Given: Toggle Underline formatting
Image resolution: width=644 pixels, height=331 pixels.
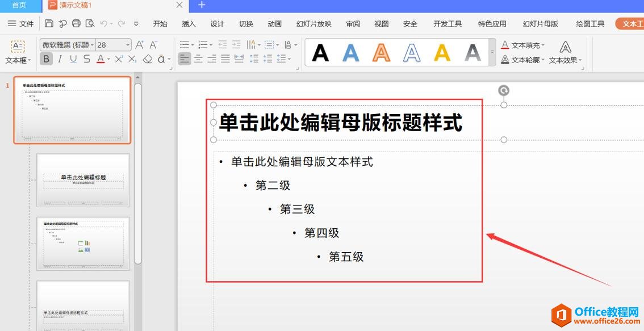Looking at the screenshot, I should coord(73,59).
